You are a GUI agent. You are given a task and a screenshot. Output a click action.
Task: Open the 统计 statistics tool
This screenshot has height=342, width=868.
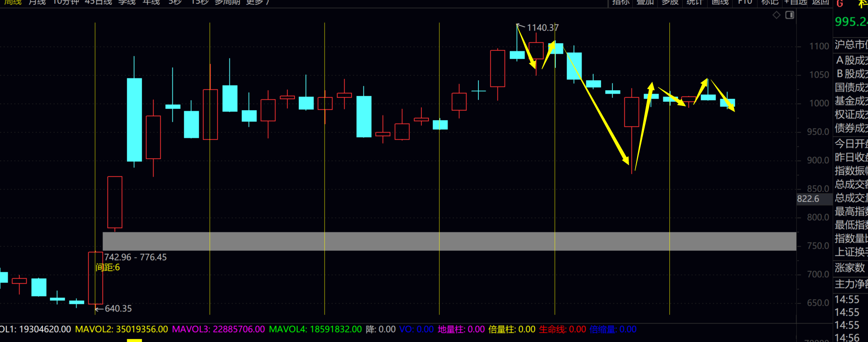[695, 2]
